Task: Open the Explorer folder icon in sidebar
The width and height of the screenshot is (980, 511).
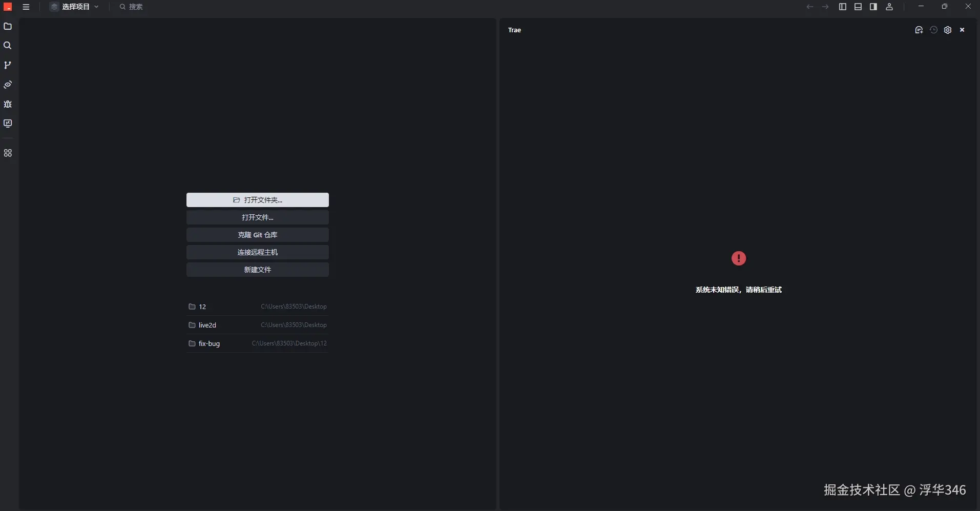Action: (8, 26)
